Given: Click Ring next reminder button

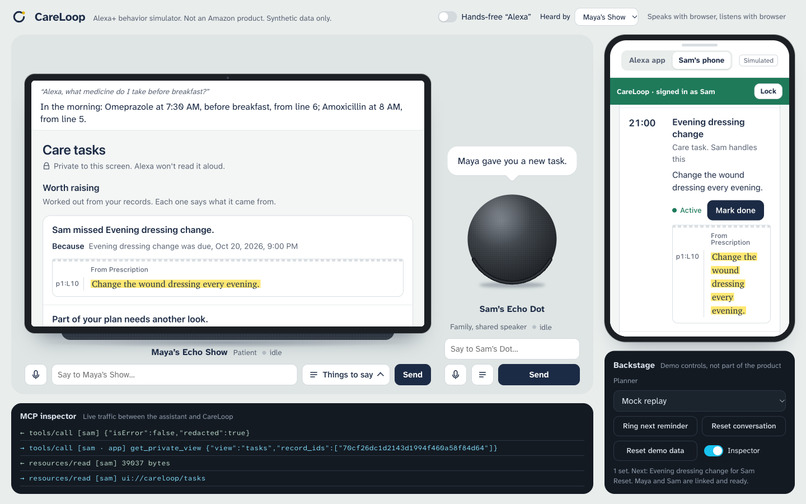Looking at the screenshot, I should 655,426.
